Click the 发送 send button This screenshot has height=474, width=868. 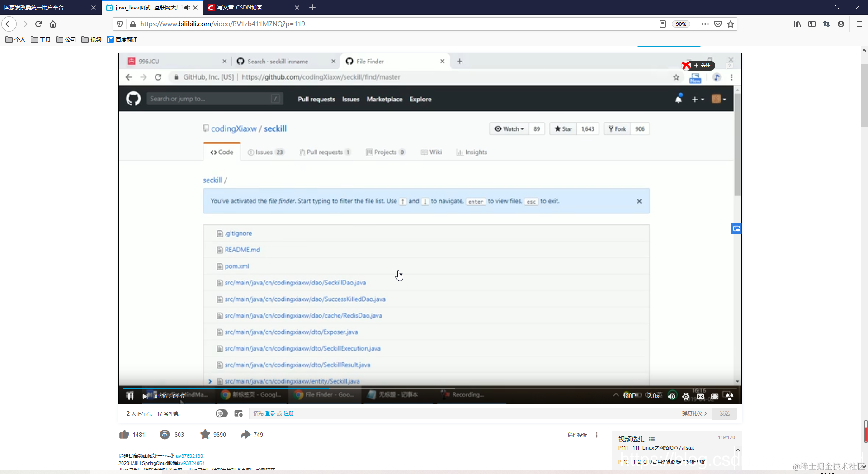725,413
